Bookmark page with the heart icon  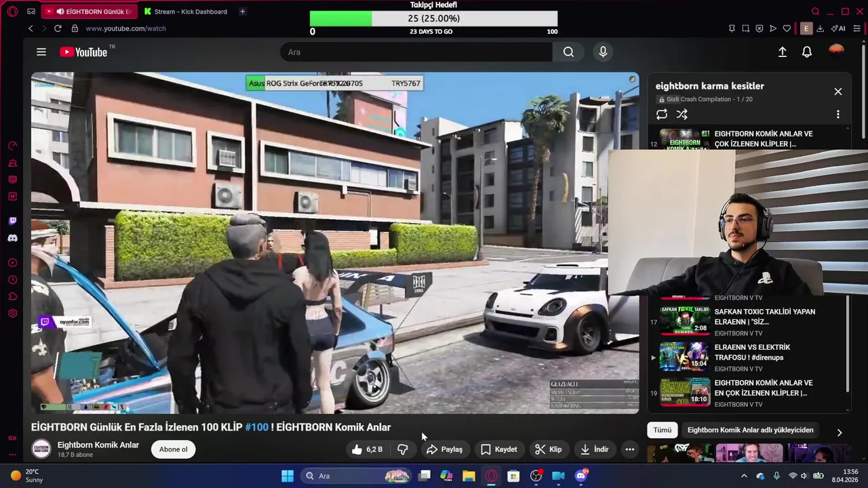coord(787,28)
